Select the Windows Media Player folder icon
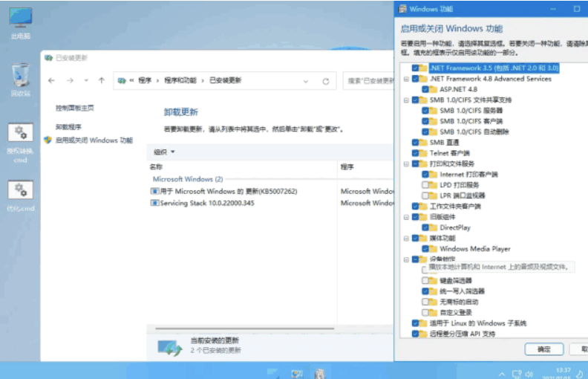588x379 pixels. [x=434, y=249]
